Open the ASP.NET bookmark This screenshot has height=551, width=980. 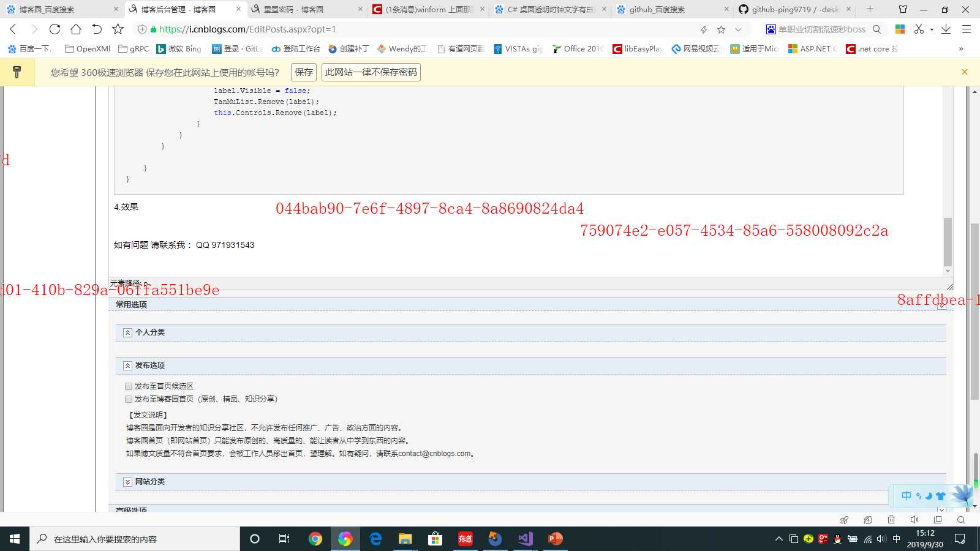pyautogui.click(x=812, y=49)
